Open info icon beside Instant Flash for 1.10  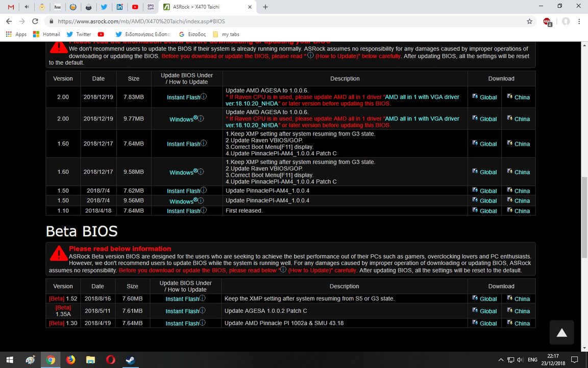click(x=204, y=210)
